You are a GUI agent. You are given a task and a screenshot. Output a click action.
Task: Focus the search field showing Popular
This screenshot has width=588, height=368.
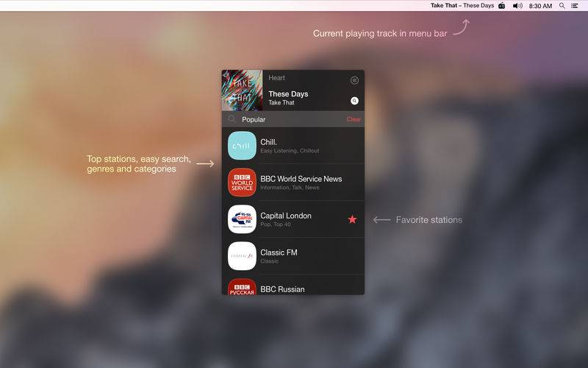click(293, 119)
